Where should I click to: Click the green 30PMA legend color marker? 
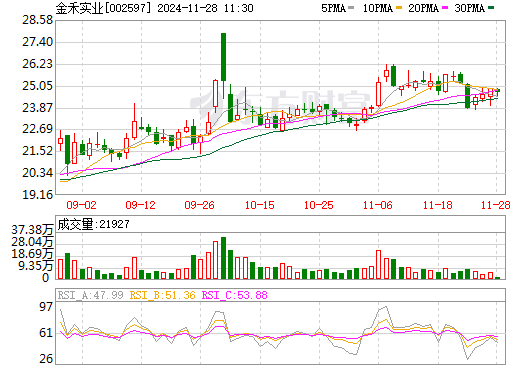pos(490,8)
